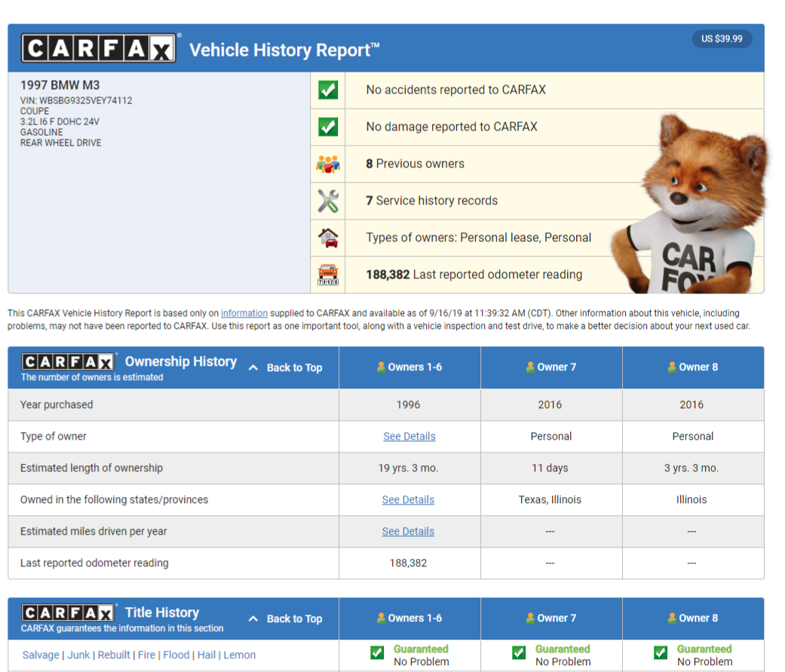The image size is (785, 672).
Task: Click the Rebuilt title link
Action: click(x=114, y=655)
